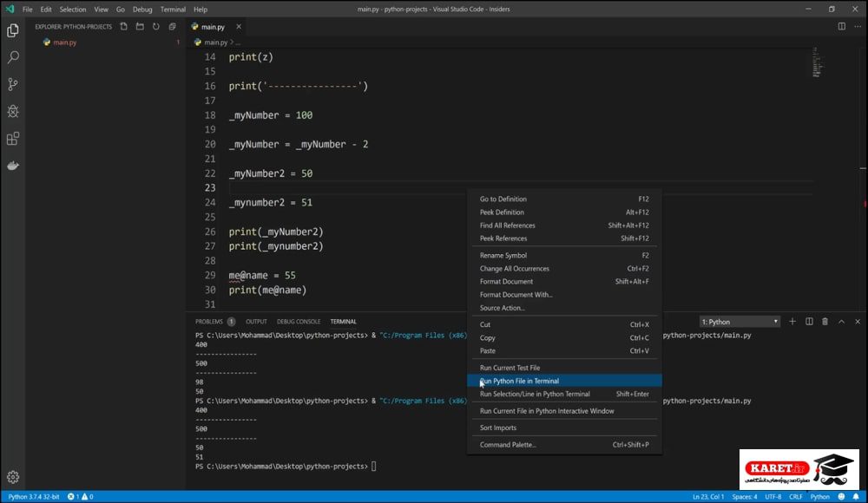Open the Source Control view
Viewport: 868px width, 503px height.
click(x=13, y=84)
